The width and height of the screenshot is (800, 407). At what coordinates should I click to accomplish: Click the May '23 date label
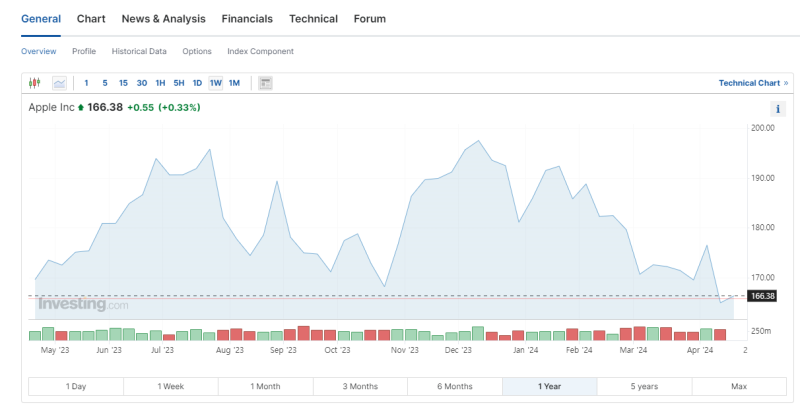coord(55,350)
